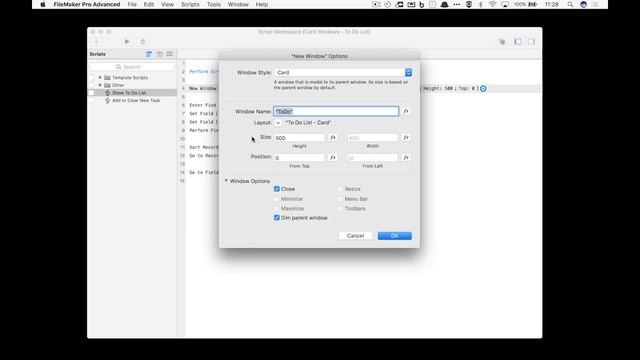The image size is (640, 360).
Task: Click the notification bell icon in menu bar
Action: pyautogui.click(x=444, y=4)
